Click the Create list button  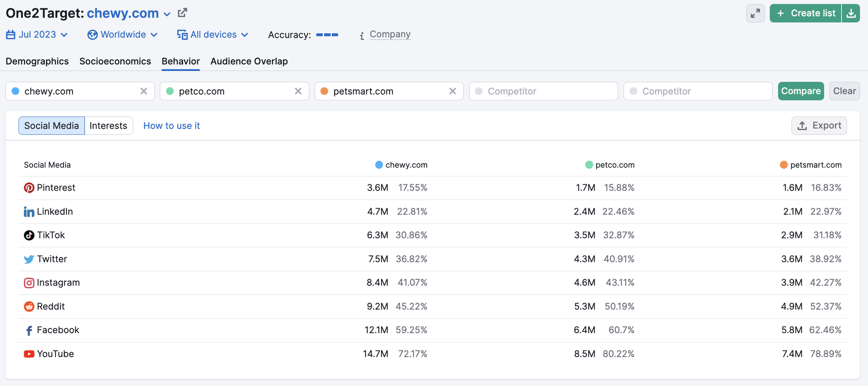pos(806,13)
